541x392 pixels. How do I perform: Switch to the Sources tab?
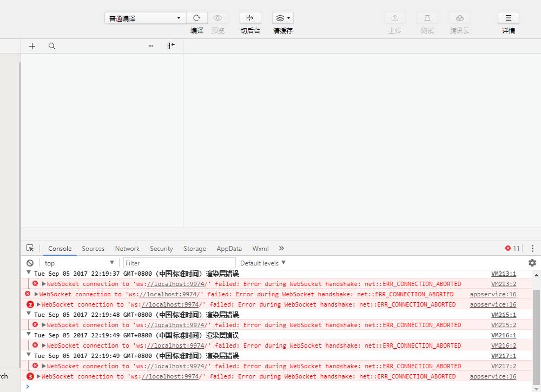[x=93, y=249]
